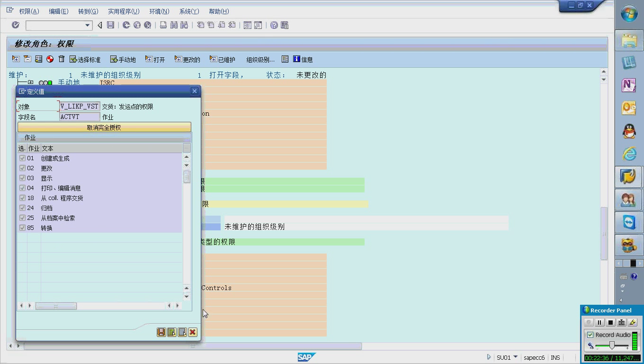Viewport: 644px width, 364px height.
Task: Disable Record Audio on Recorder Panel
Action: [x=590, y=335]
